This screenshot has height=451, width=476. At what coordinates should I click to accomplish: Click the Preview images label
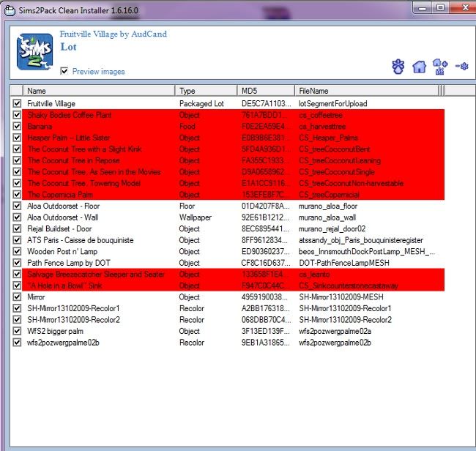[98, 72]
